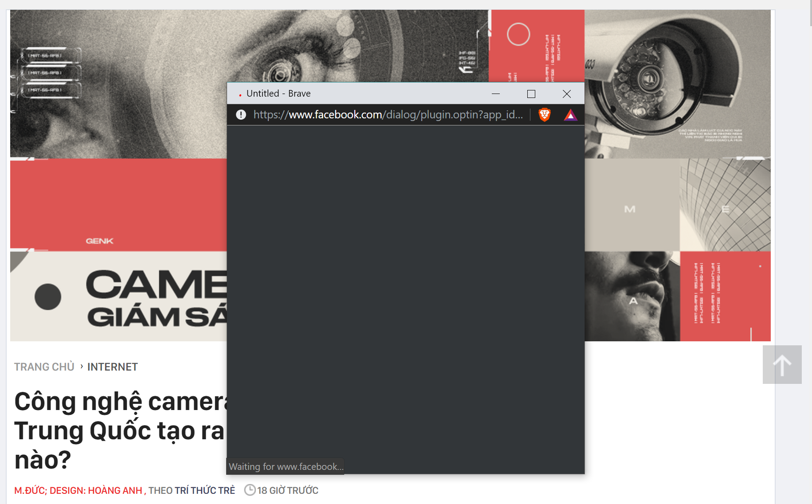The width and height of the screenshot is (812, 504).
Task: Click the GENK logo on the banner
Action: (x=99, y=241)
